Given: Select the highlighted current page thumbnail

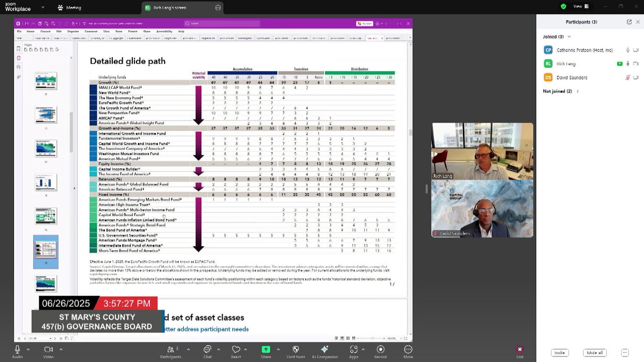Looking at the screenshot, I should [x=46, y=251].
